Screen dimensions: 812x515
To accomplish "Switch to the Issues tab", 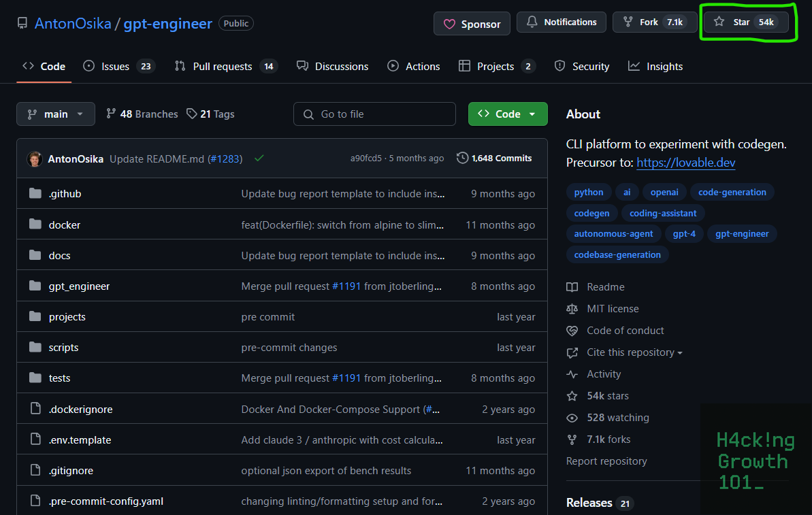I will 119,66.
